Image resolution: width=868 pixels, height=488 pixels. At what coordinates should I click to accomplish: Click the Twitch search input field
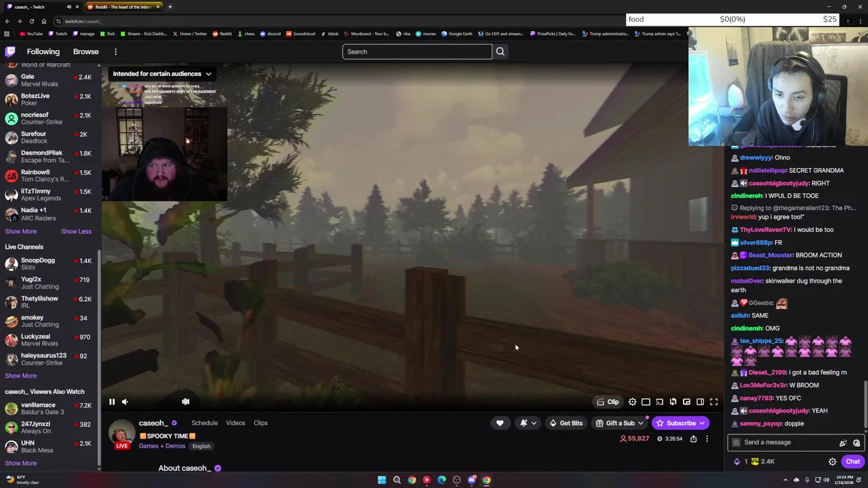[x=417, y=52]
